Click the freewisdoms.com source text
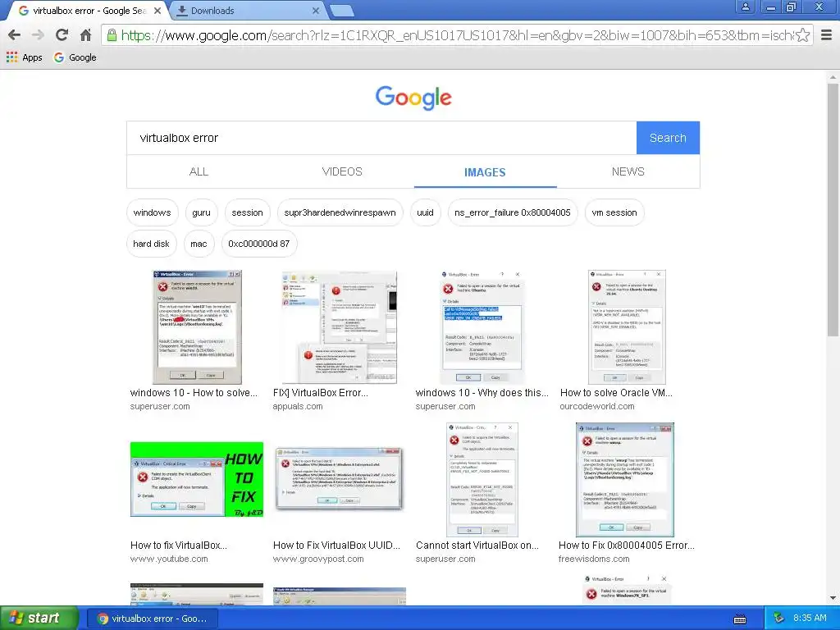This screenshot has height=630, width=840. [594, 559]
